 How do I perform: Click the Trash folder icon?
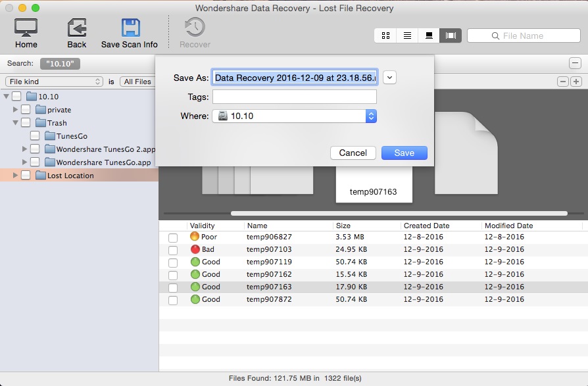click(x=41, y=122)
